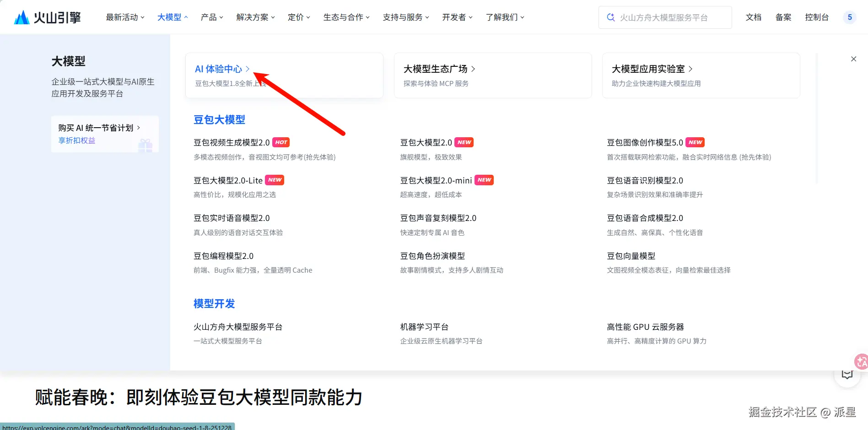Click 购买 AI 统一节省计划 link
The height and width of the screenshot is (430, 868).
99,128
